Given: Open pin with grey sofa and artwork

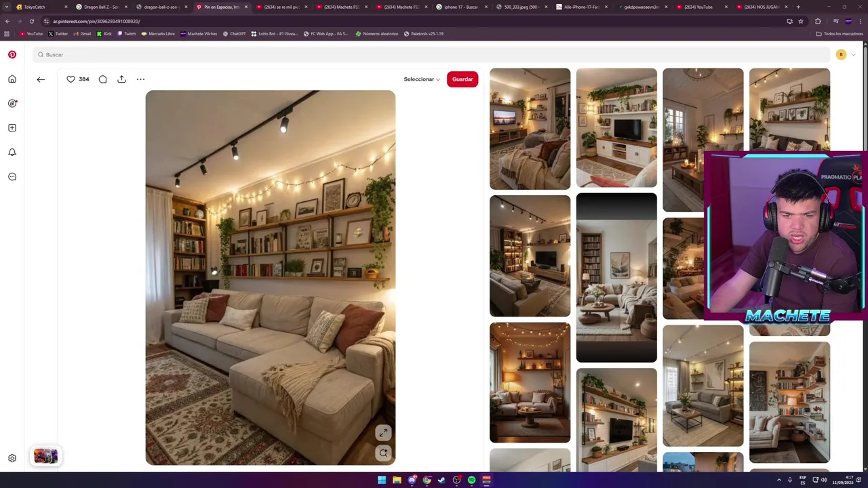Looking at the screenshot, I should [x=703, y=386].
